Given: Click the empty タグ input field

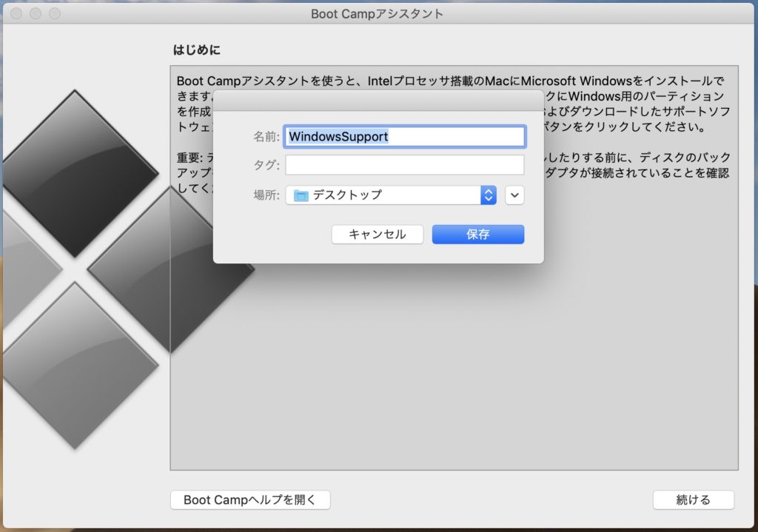Looking at the screenshot, I should point(405,165).
